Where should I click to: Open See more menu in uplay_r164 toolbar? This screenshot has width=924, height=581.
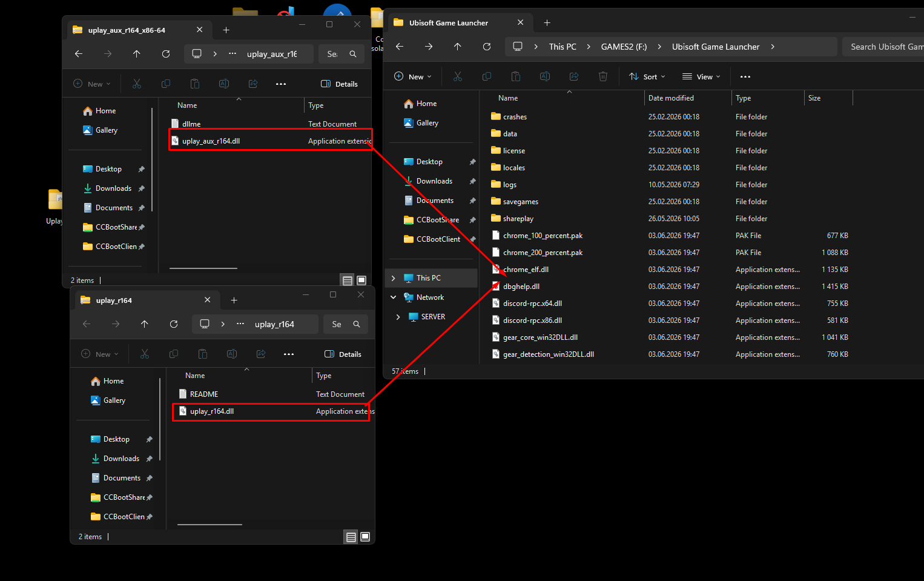click(289, 354)
